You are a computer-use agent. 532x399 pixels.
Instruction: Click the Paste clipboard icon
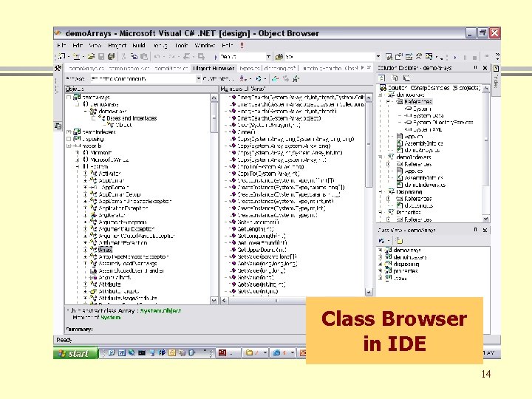(x=144, y=57)
